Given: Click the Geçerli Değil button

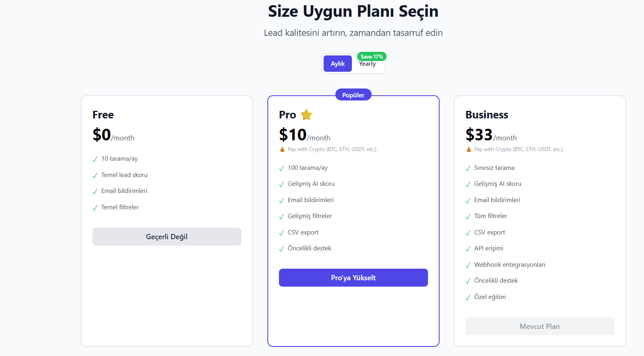Looking at the screenshot, I should (167, 237).
